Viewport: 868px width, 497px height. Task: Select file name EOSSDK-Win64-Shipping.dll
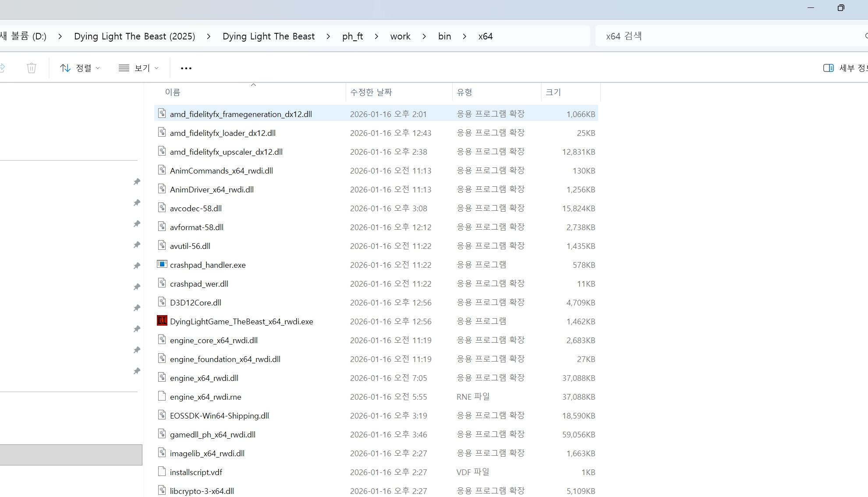(220, 416)
